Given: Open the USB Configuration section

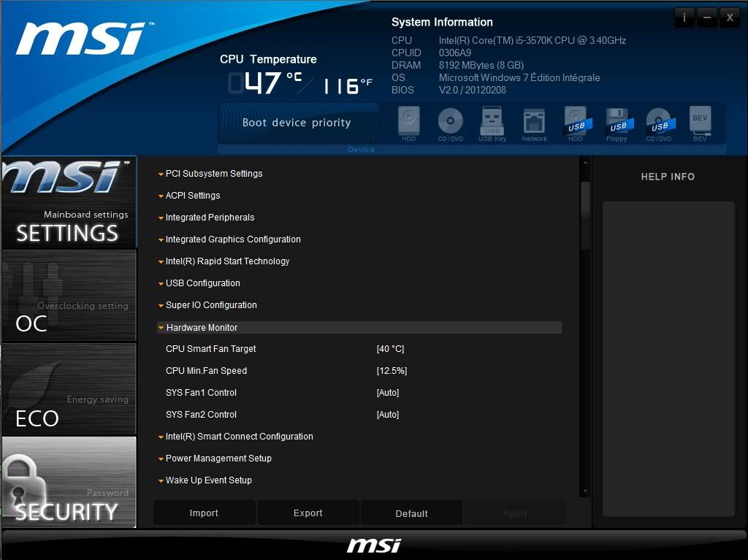Looking at the screenshot, I should click(202, 283).
